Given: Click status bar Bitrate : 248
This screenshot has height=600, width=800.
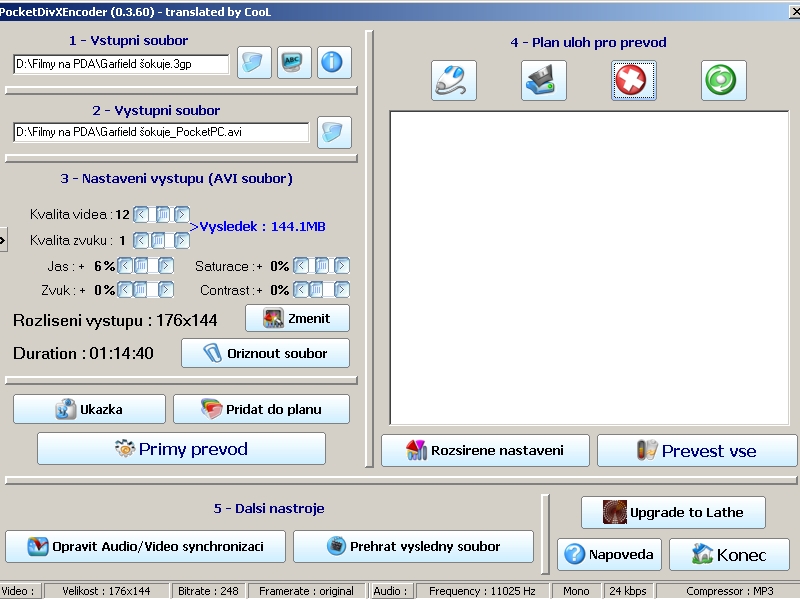Looking at the screenshot, I should click(208, 591).
